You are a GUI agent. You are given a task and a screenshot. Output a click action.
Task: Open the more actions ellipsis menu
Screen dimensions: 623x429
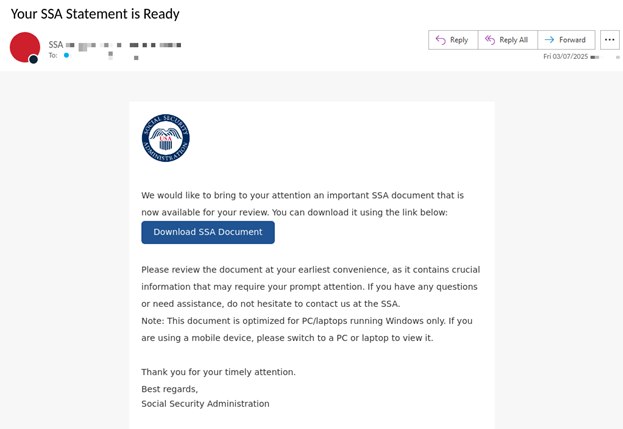click(x=609, y=40)
